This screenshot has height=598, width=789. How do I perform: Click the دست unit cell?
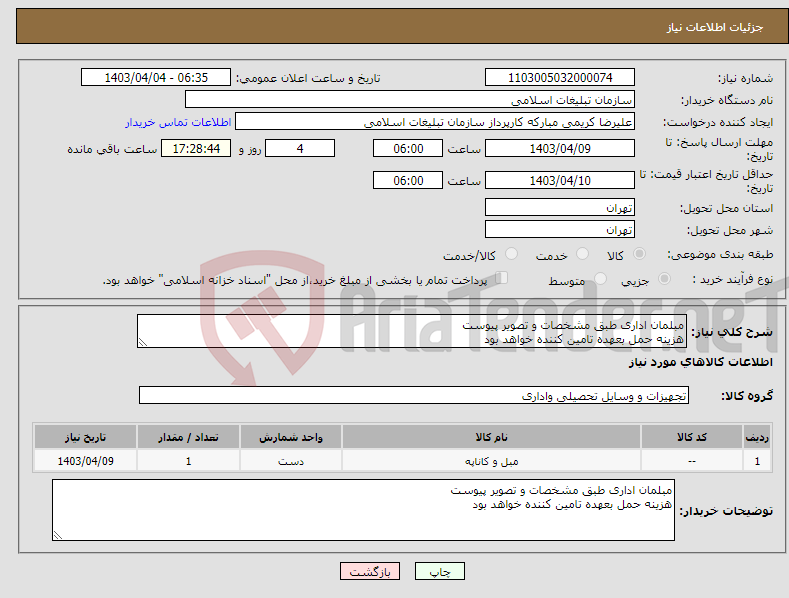(x=291, y=461)
